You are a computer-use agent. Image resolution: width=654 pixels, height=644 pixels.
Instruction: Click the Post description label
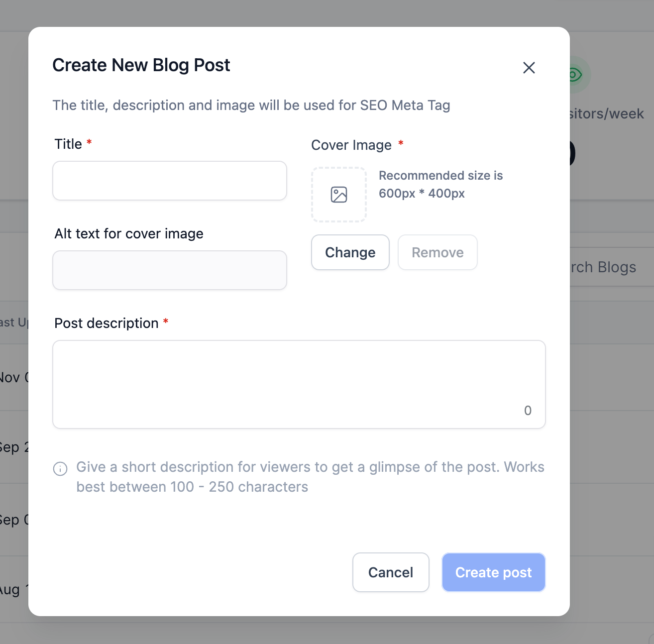[x=106, y=323]
